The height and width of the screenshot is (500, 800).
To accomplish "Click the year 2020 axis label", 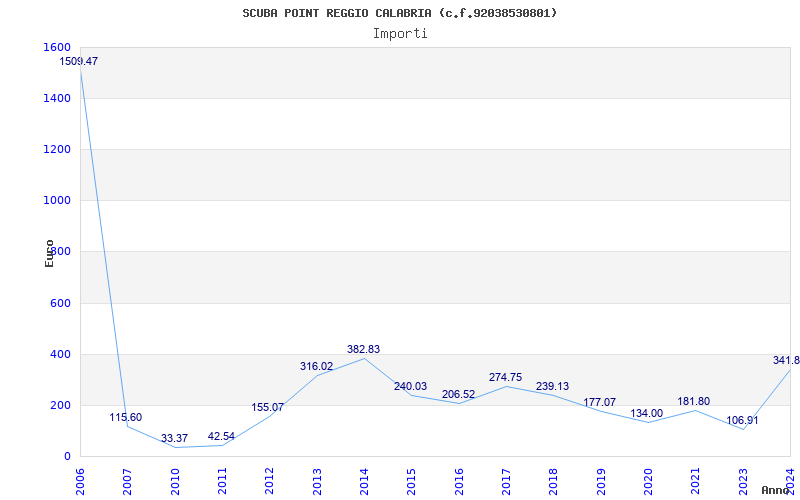I will click(x=648, y=482).
